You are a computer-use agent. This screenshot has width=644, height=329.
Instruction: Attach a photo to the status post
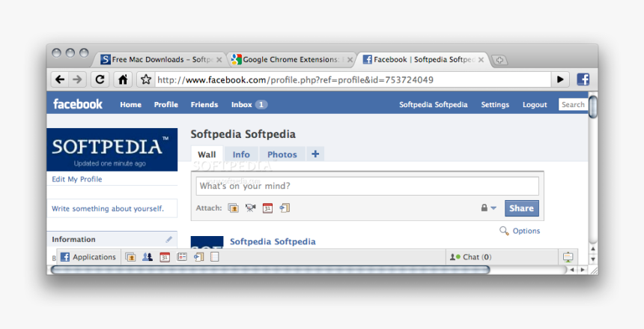[233, 208]
